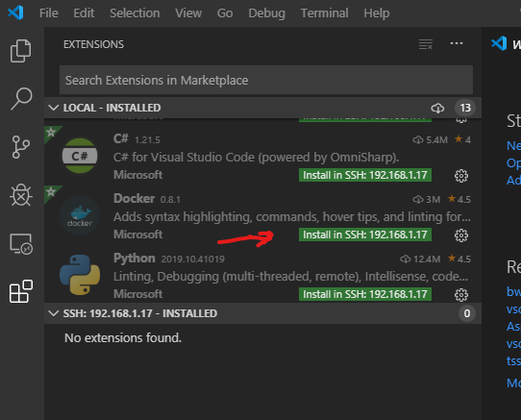
Task: Click the Python star rating 4.5
Action: [459, 259]
